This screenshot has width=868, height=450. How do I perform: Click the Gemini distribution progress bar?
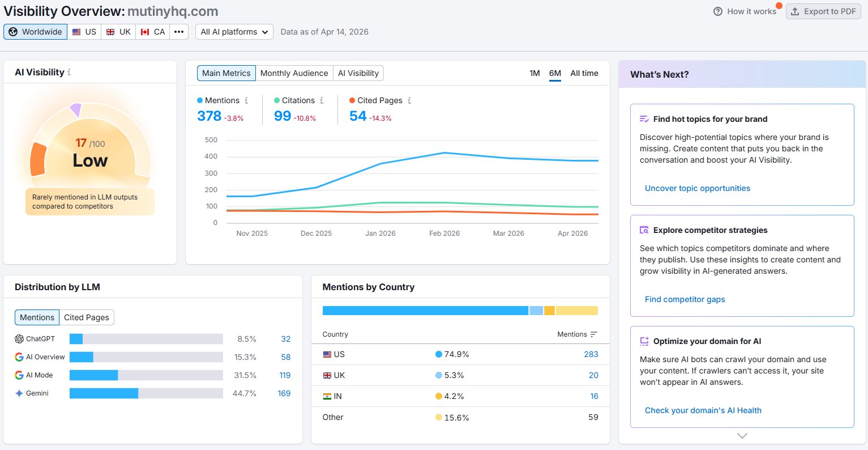click(146, 393)
